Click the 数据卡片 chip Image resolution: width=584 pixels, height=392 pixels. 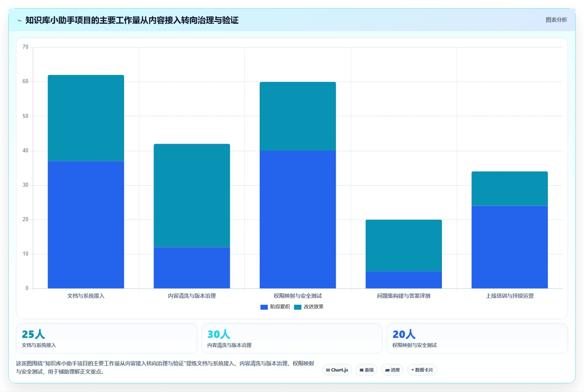422,370
